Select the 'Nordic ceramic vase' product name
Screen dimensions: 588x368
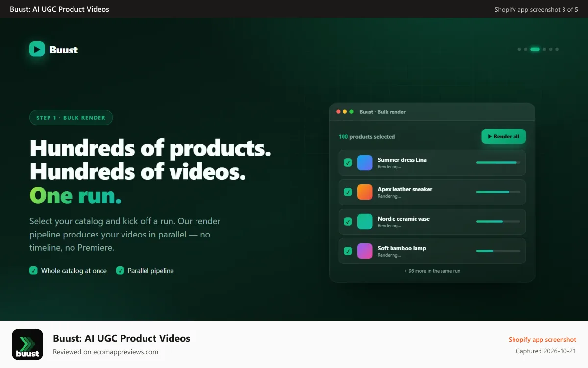point(404,219)
